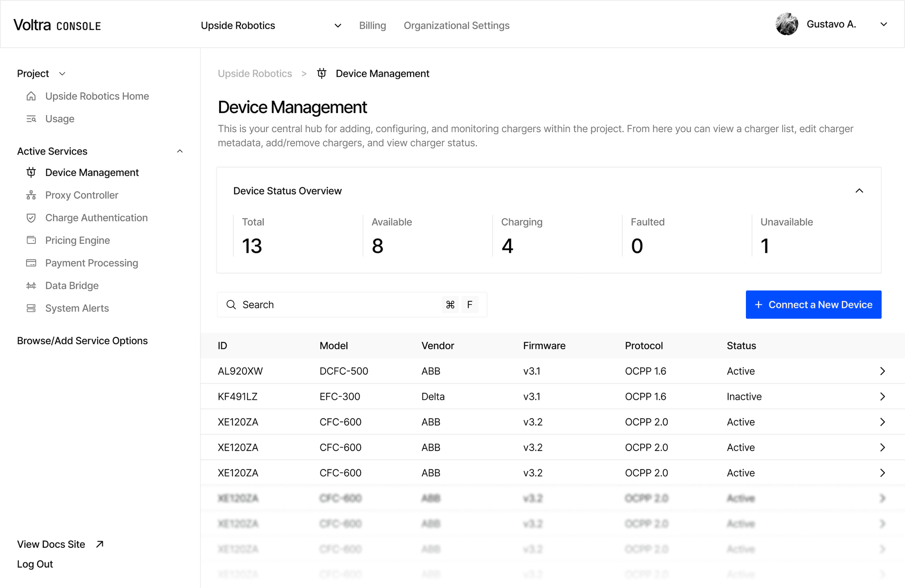Viewport: 905px width, 588px height.
Task: Expand the Project section chevron
Action: [62, 74]
